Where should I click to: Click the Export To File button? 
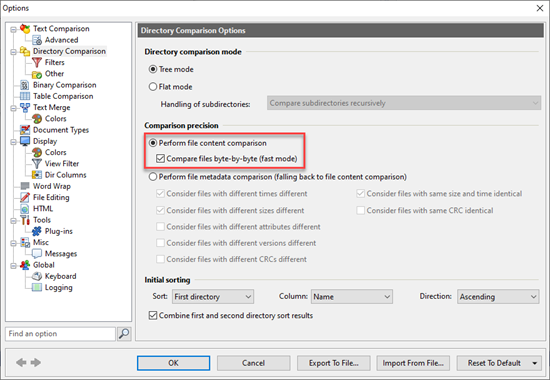click(334, 363)
